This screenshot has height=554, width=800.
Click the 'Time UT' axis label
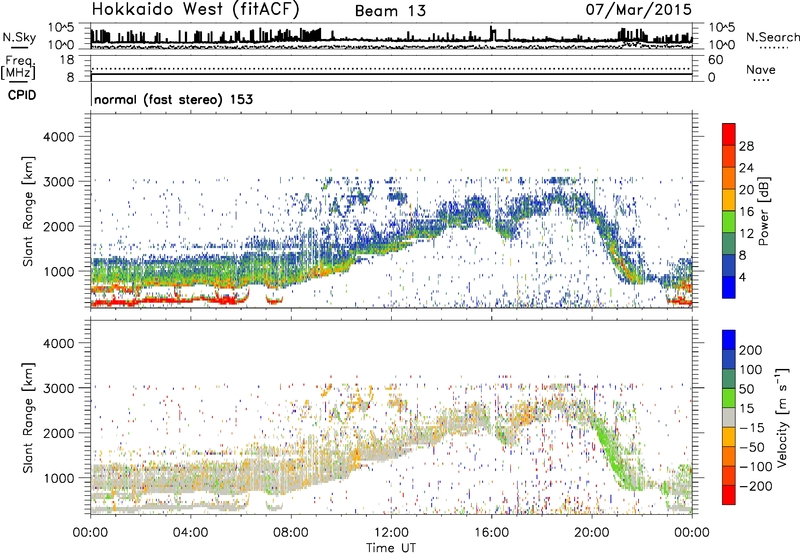tap(391, 548)
